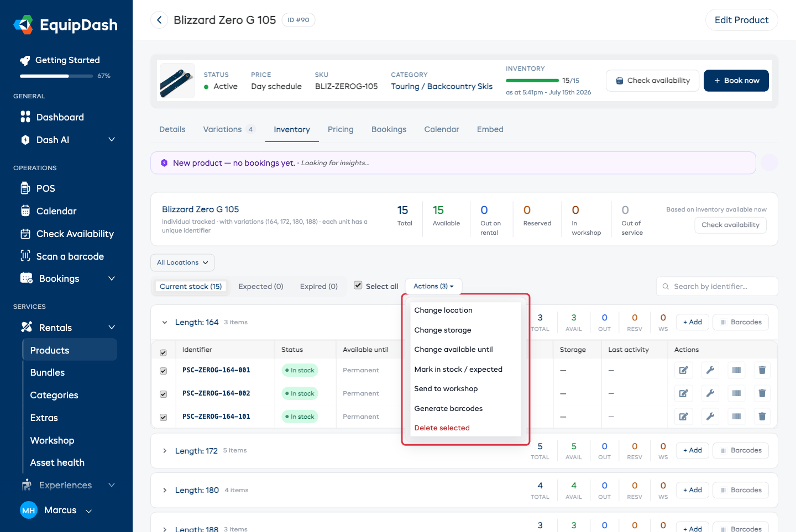Click wrench icon for PSC-ZEROG-164-002
This screenshot has width=796, height=532.
pyautogui.click(x=710, y=393)
